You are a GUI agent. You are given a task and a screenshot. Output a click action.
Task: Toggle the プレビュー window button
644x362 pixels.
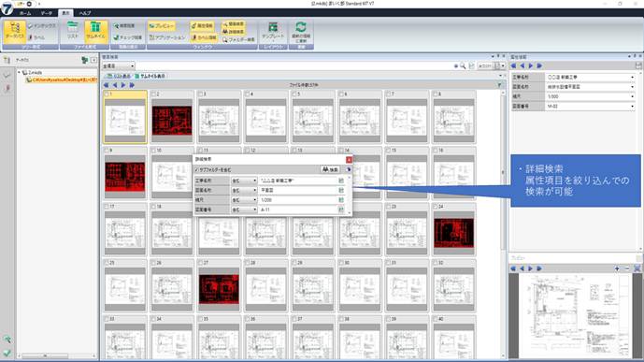[162, 26]
